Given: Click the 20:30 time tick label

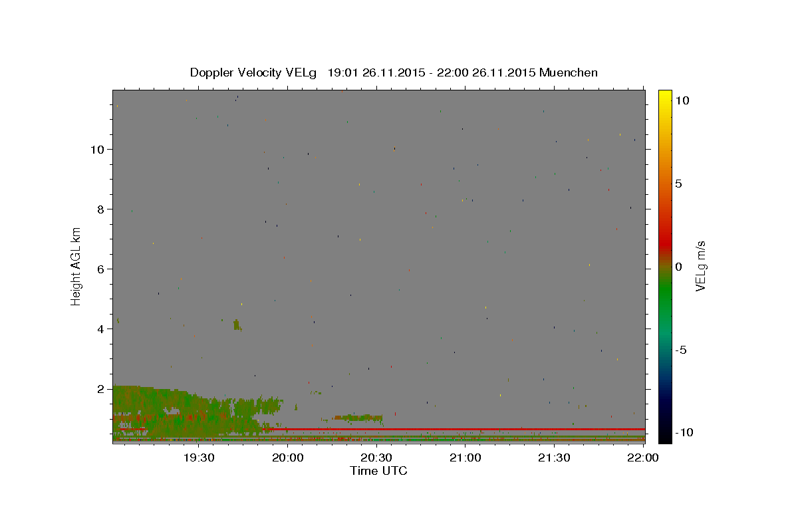Looking at the screenshot, I should 376,458.
